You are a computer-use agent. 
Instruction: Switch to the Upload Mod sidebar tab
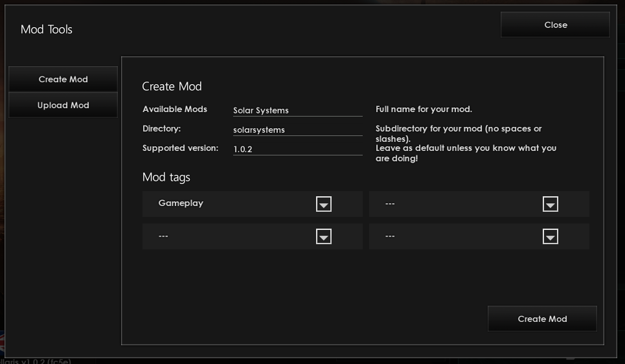[63, 105]
